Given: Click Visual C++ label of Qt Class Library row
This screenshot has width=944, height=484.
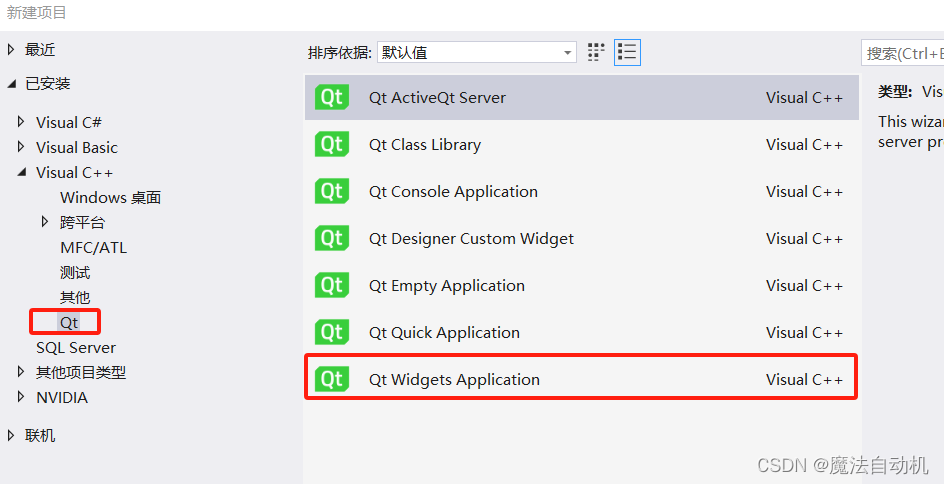Looking at the screenshot, I should pyautogui.click(x=804, y=144).
